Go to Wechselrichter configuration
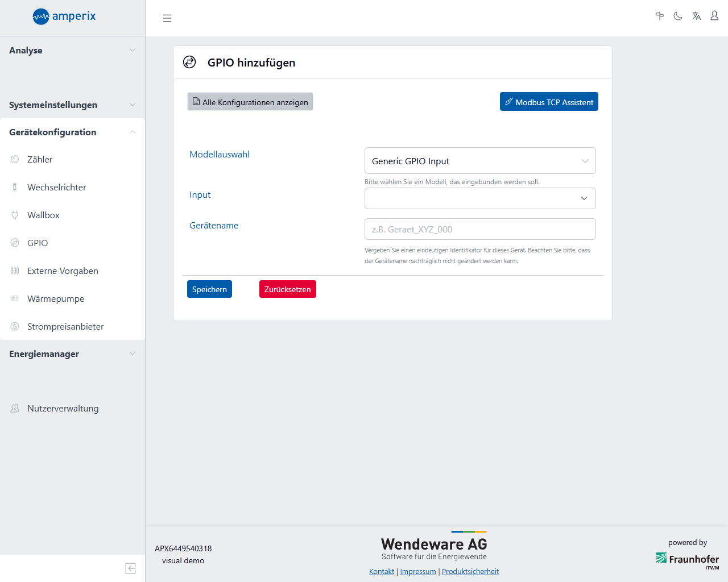Viewport: 728px width, 582px height. tap(56, 188)
